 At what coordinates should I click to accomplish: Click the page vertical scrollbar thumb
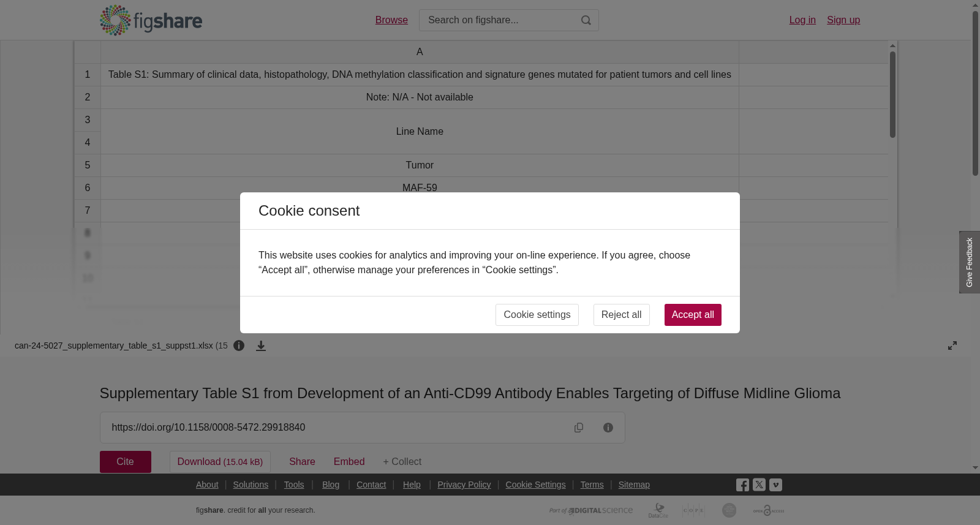point(975,93)
